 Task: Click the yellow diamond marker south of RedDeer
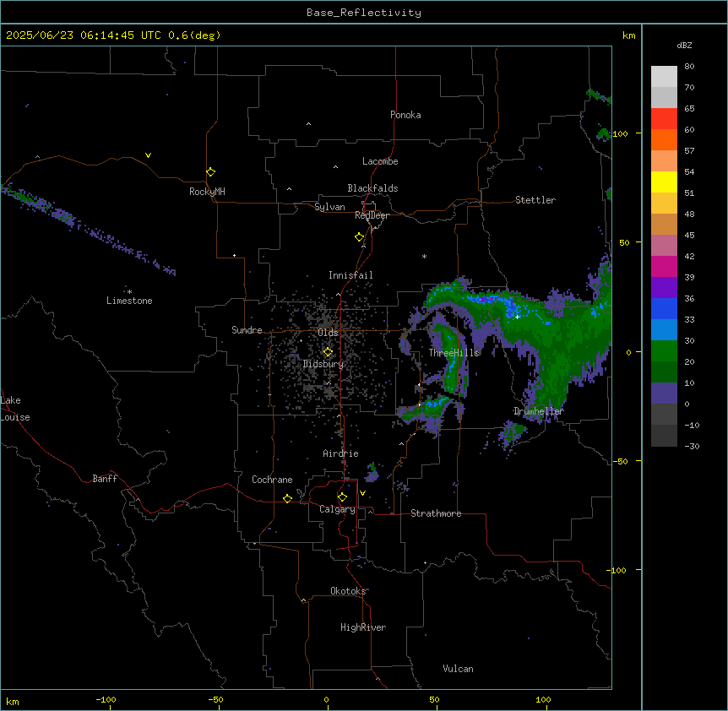point(360,236)
